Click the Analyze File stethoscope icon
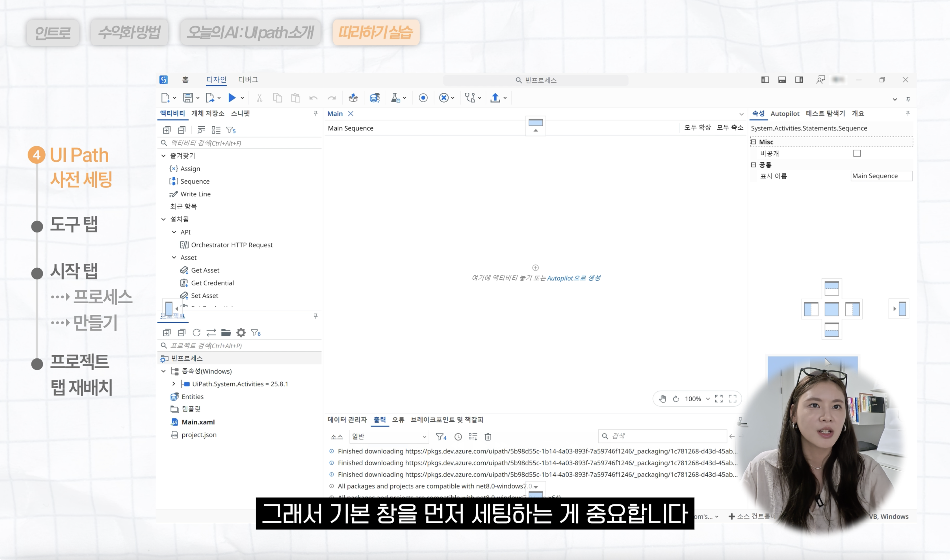950x560 pixels. coord(470,98)
